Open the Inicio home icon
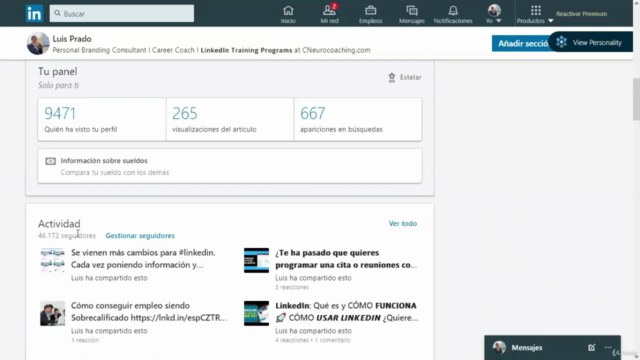This screenshot has width=640, height=360. coord(288,10)
